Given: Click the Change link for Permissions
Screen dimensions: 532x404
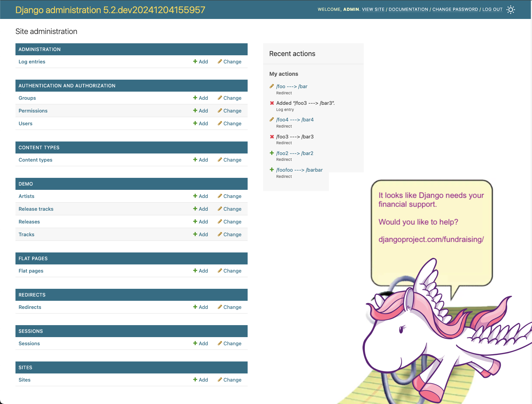Looking at the screenshot, I should (232, 111).
